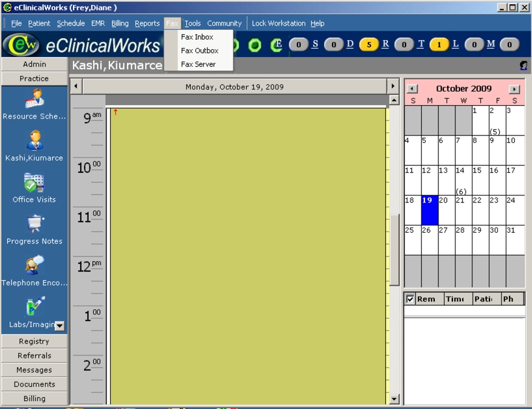Click the gray 0 badge left of S
Viewport: 532px width, 409px height.
pyautogui.click(x=299, y=44)
